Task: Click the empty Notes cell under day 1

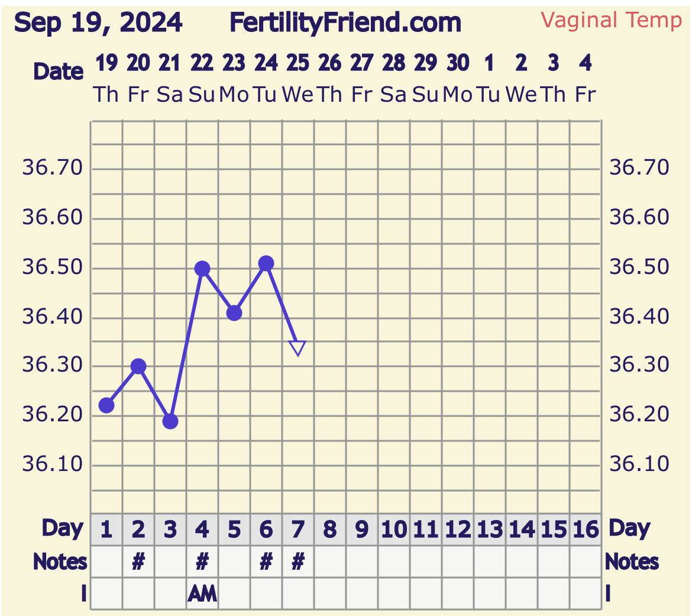Action: [106, 562]
